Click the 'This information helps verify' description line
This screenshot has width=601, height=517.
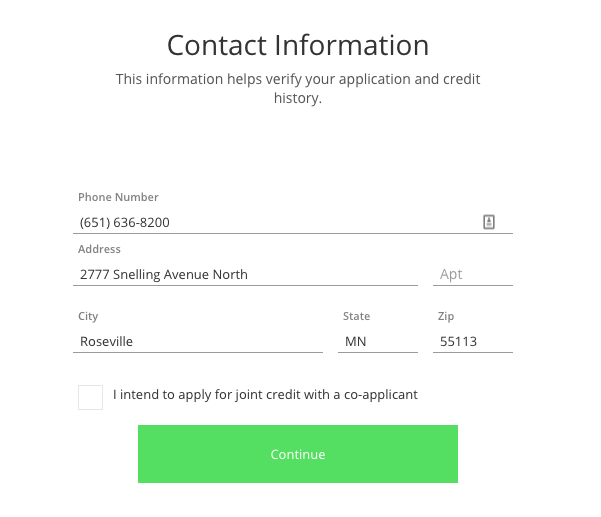[298, 79]
